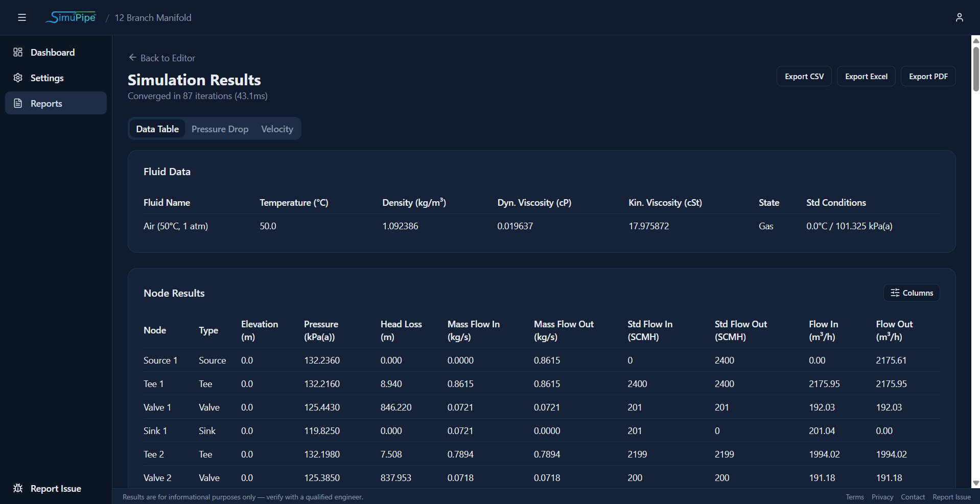Click the Mass Flow In column header
Image resolution: width=980 pixels, height=504 pixels.
point(474,330)
